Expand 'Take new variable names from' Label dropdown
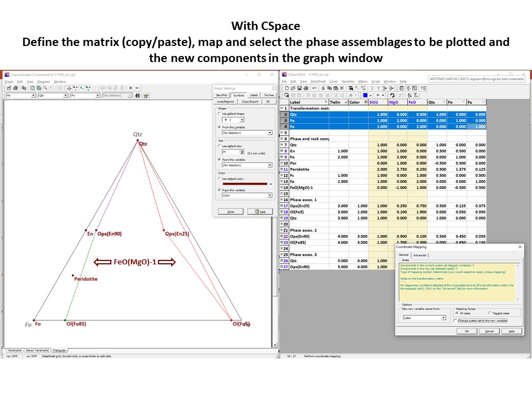Screen dimensions: 532x399 click(443, 318)
